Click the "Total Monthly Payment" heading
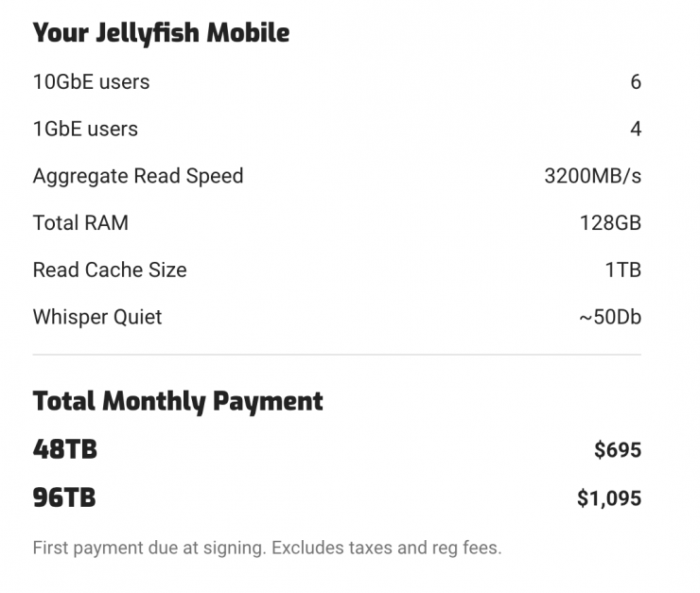This screenshot has height=593, width=700. click(x=178, y=401)
